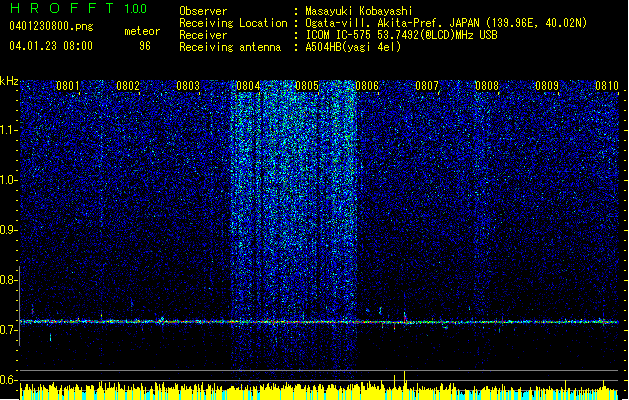Click the 0808 time marker
Screen dimensions: 629x400
[x=487, y=86]
